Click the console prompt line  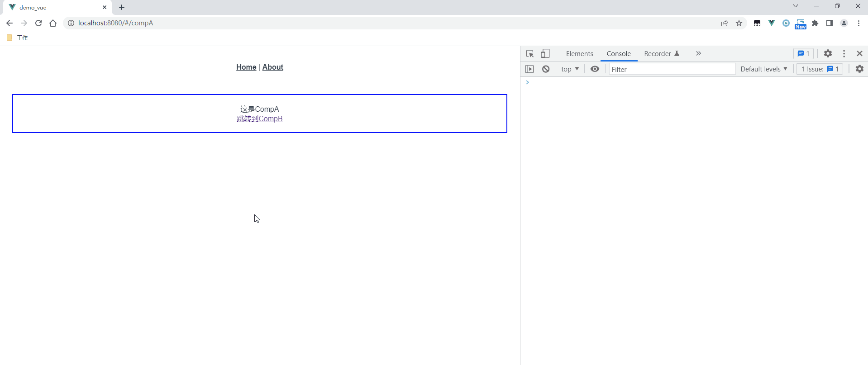pos(694,82)
